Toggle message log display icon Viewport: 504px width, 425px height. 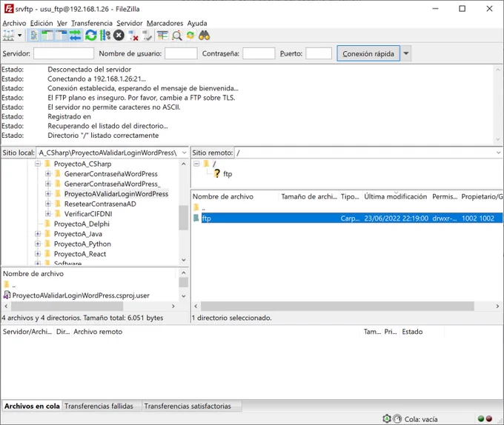click(33, 36)
